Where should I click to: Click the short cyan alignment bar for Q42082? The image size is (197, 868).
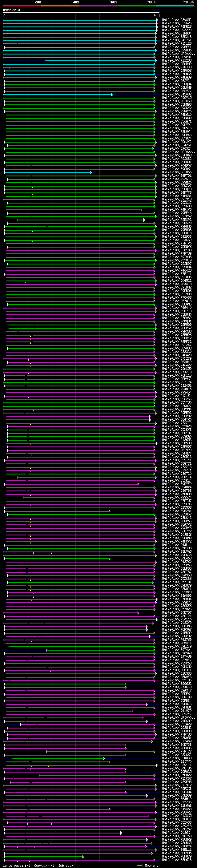pyautogui.click(x=58, y=95)
